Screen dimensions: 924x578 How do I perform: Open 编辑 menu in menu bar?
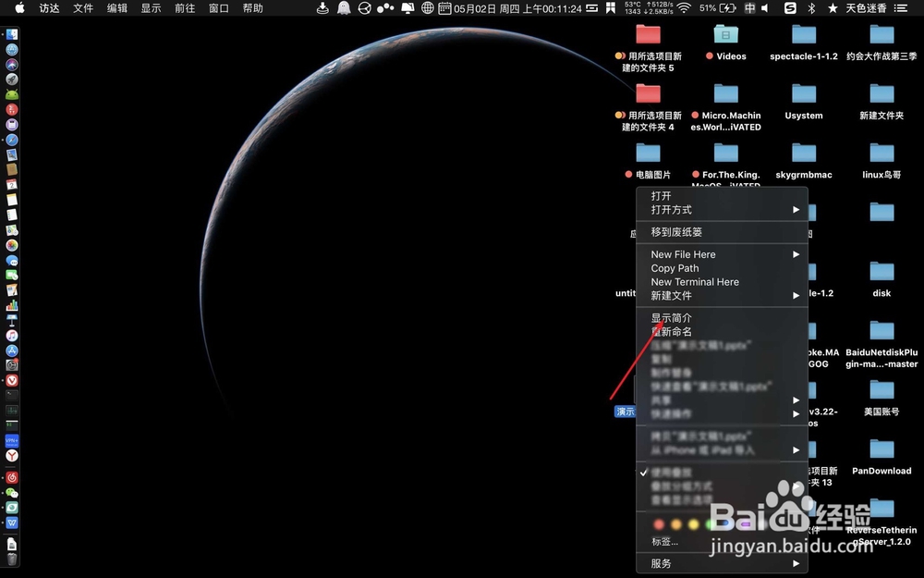click(x=117, y=7)
